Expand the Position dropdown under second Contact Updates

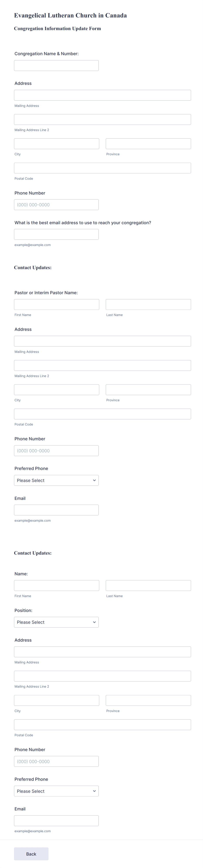click(x=56, y=622)
